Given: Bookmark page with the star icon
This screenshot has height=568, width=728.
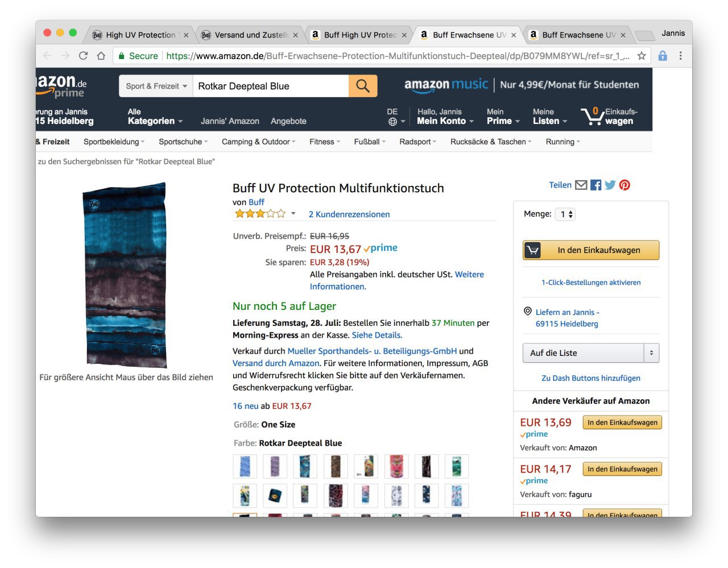Looking at the screenshot, I should pos(642,56).
